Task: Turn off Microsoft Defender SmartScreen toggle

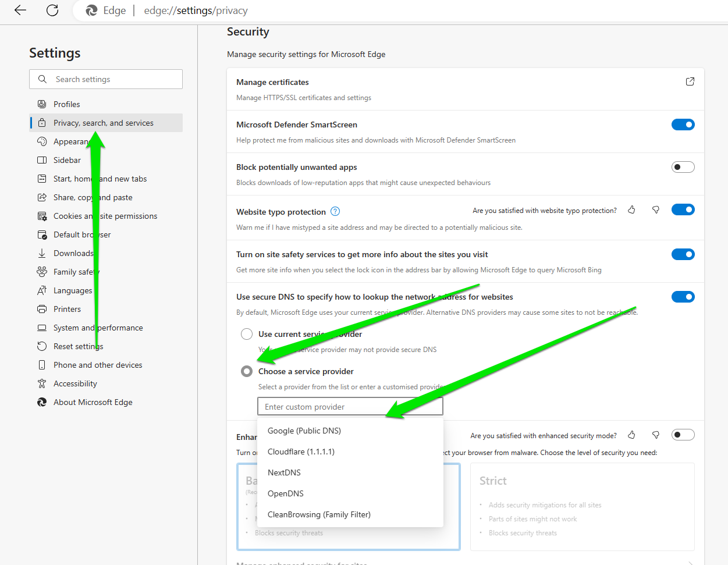Action: pos(683,125)
